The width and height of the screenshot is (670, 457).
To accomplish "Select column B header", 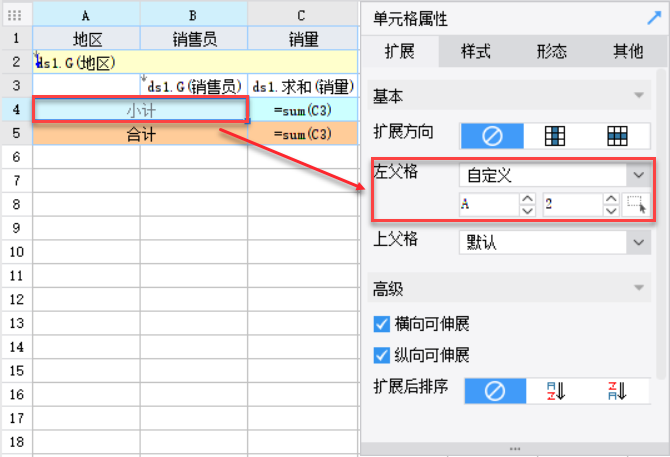I will 193,15.
